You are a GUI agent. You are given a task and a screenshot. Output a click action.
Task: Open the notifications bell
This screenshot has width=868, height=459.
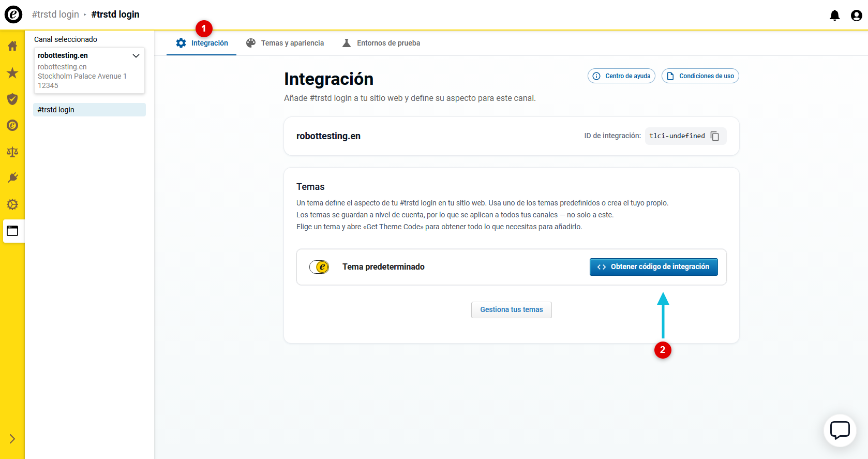(834, 16)
